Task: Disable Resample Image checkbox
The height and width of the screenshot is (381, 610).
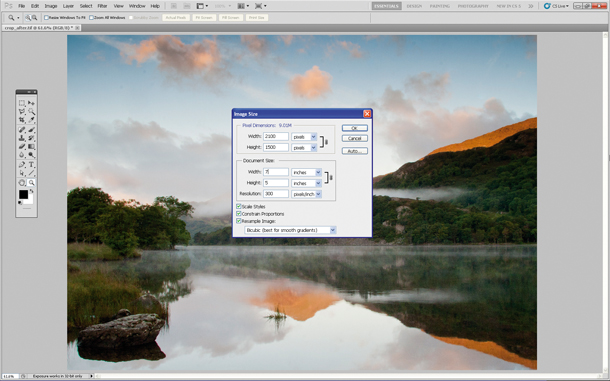Action: pos(239,221)
